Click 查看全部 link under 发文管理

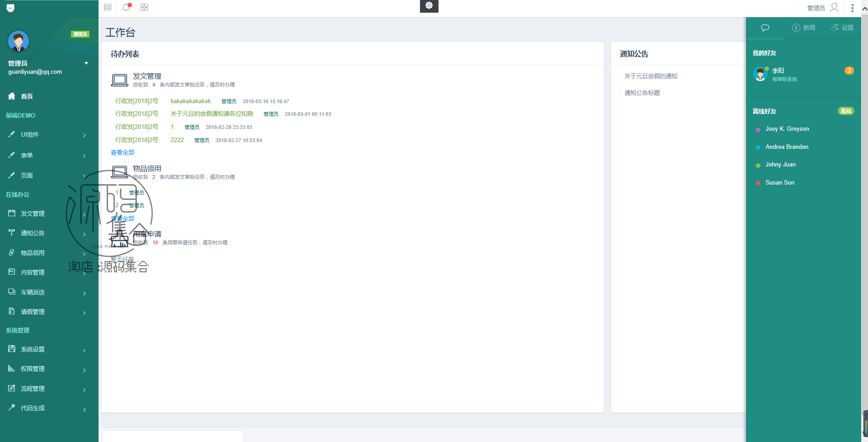pyautogui.click(x=123, y=152)
